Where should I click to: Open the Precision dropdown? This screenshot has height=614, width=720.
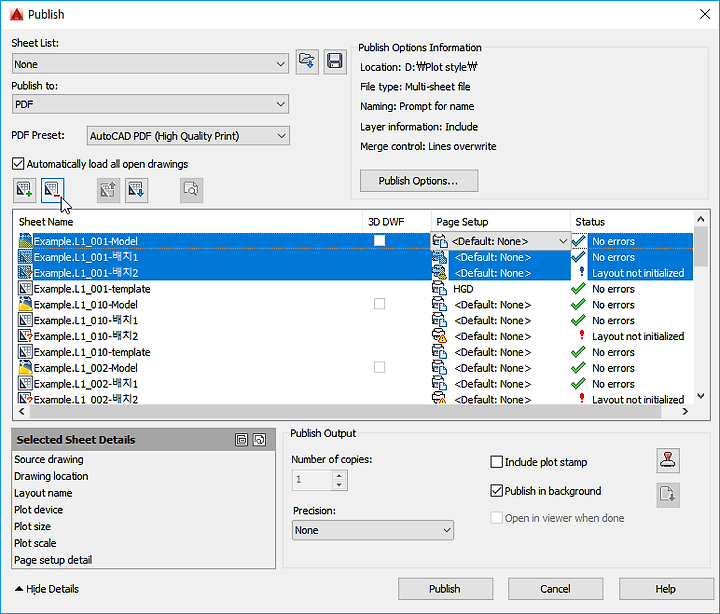373,530
